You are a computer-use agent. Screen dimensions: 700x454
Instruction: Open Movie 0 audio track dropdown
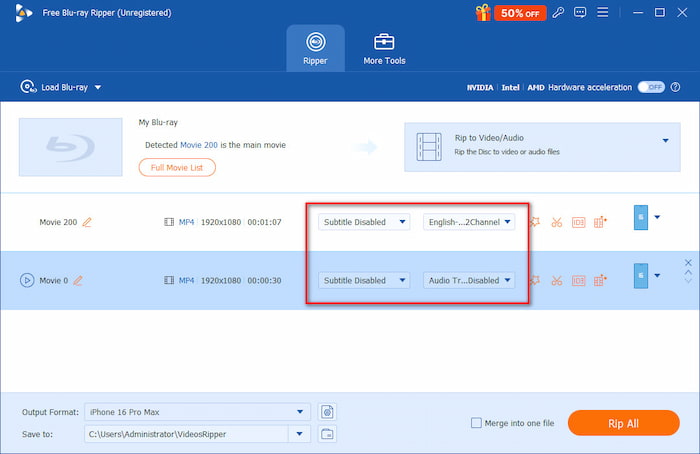[x=469, y=280]
